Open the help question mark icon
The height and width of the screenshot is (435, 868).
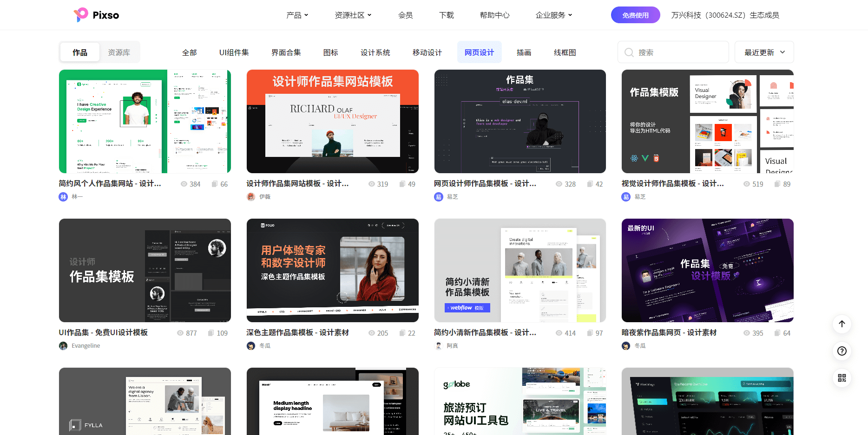point(842,351)
